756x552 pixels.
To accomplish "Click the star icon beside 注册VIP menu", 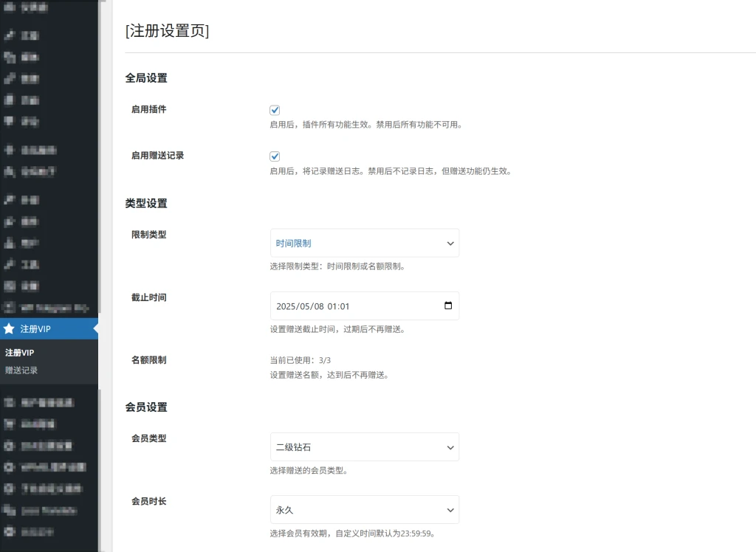I will 9,329.
